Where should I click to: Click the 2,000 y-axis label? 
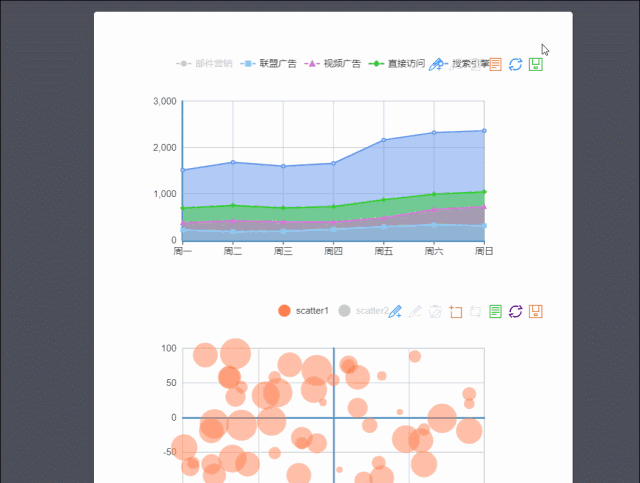pos(165,147)
